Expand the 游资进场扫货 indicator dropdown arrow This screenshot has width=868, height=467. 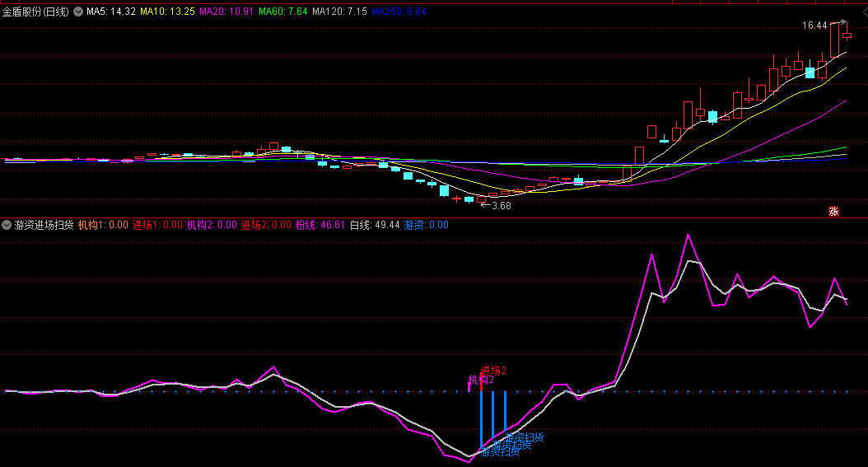[x=7, y=224]
